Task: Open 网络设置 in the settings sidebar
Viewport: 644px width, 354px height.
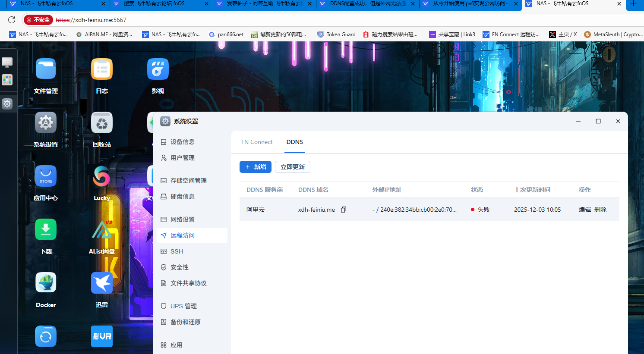Action: 182,219
